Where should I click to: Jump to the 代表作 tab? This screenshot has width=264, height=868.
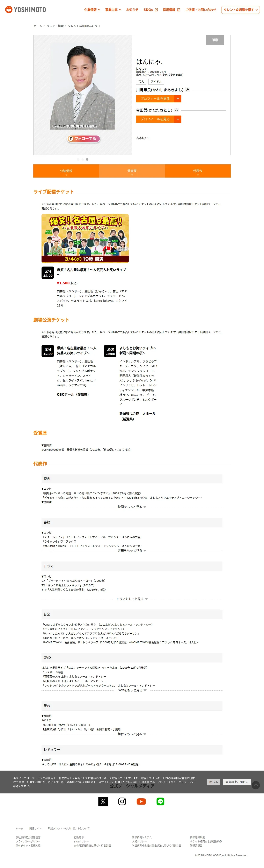[198, 171]
